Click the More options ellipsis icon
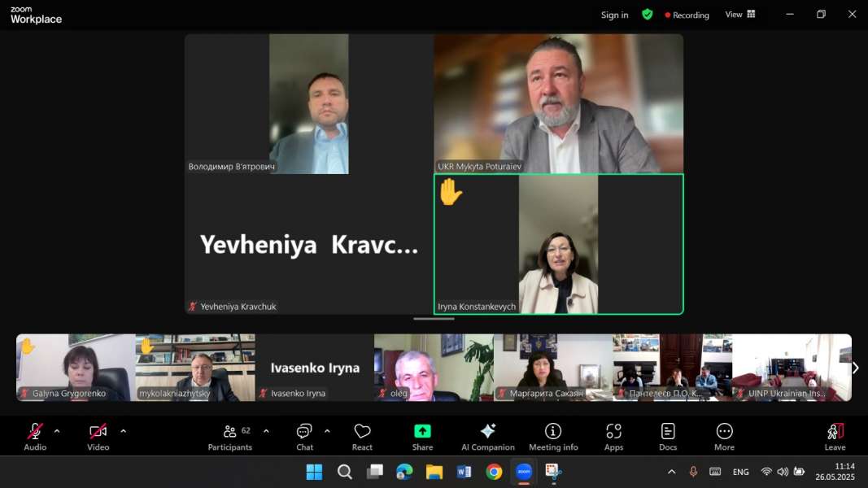868x488 pixels. click(724, 432)
